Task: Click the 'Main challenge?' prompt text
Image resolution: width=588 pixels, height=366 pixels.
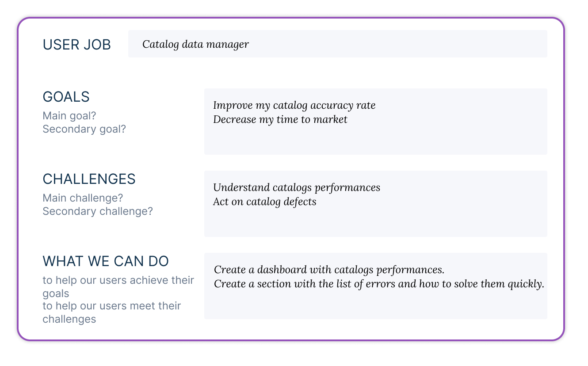Action: [83, 198]
